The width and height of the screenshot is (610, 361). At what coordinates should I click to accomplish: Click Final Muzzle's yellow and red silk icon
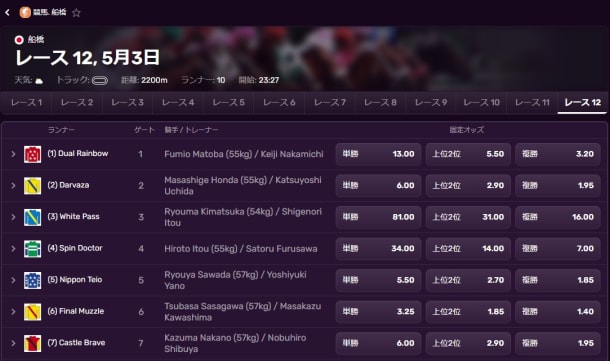(33, 312)
